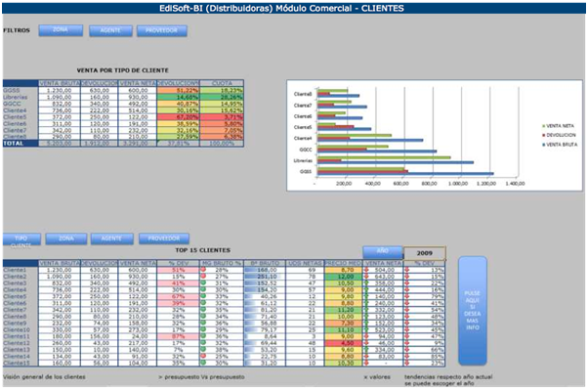
Task: Click the red margin indicator for Cliente1
Action: (x=203, y=270)
